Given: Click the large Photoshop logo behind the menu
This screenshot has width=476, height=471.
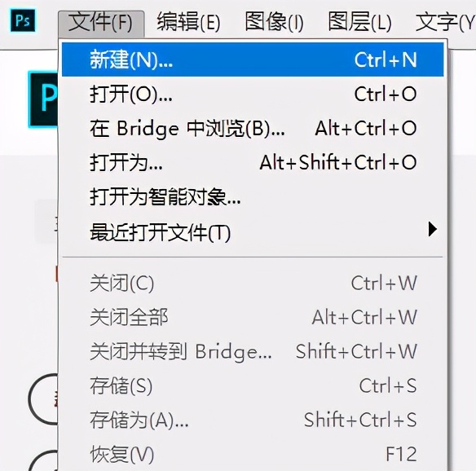Looking at the screenshot, I should (43, 99).
